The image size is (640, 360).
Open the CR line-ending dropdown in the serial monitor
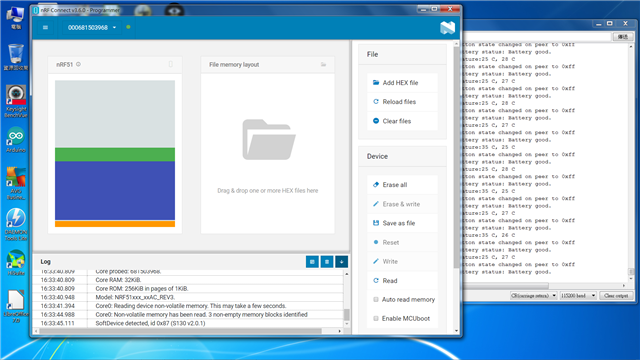click(x=533, y=296)
